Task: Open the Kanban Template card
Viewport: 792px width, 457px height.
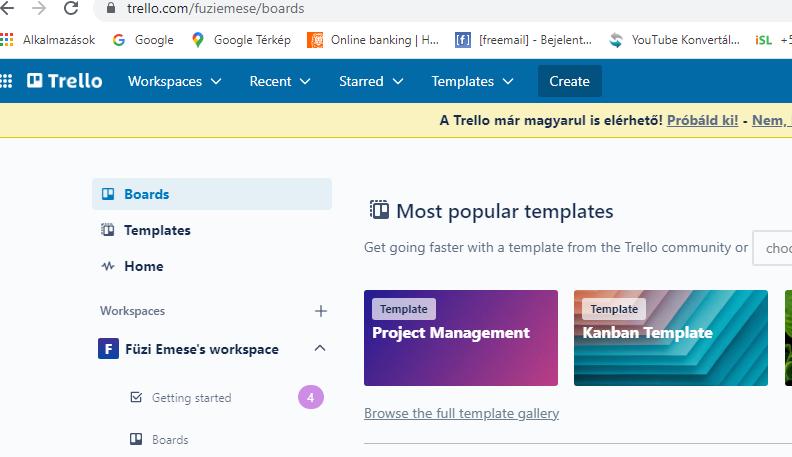Action: point(671,338)
